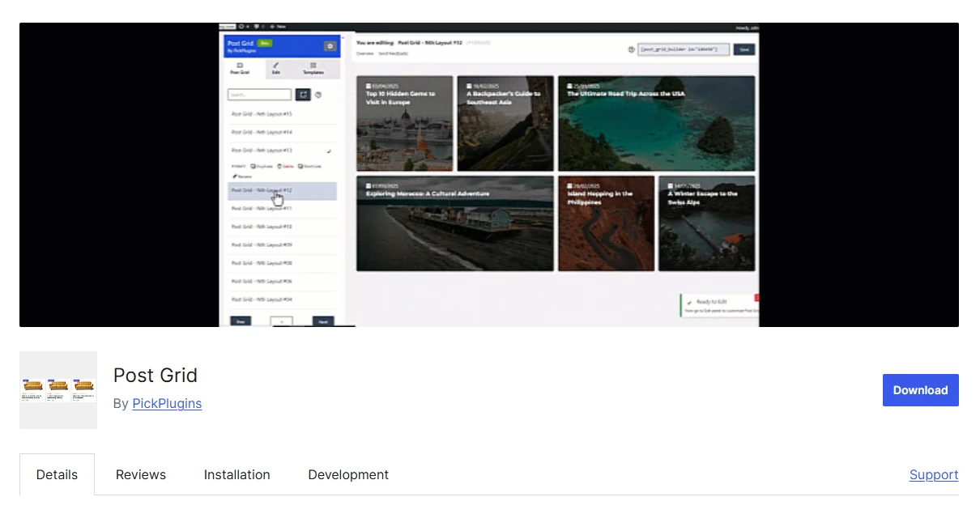980x514 pixels.
Task: Click the Delete action under Layout #13
Action: point(285,166)
